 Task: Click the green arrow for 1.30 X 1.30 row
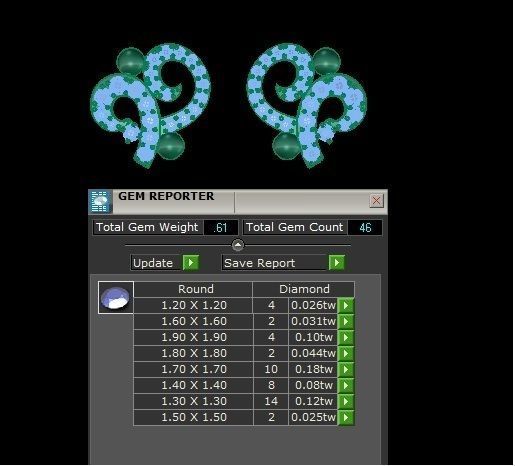(x=346, y=401)
